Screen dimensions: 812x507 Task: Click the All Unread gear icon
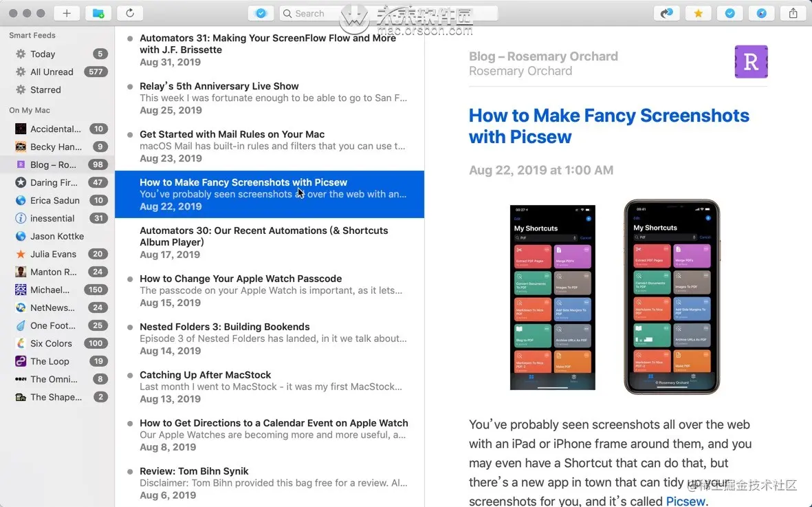[21, 72]
